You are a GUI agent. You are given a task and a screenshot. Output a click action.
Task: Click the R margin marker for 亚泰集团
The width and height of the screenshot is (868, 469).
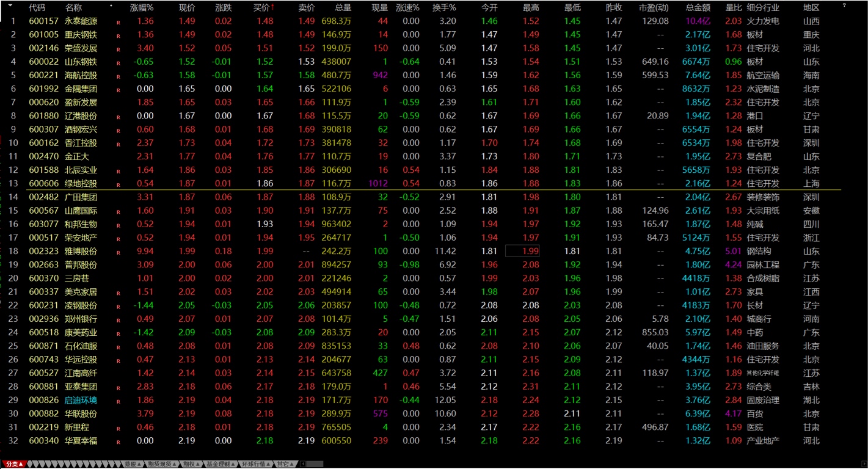click(x=119, y=388)
